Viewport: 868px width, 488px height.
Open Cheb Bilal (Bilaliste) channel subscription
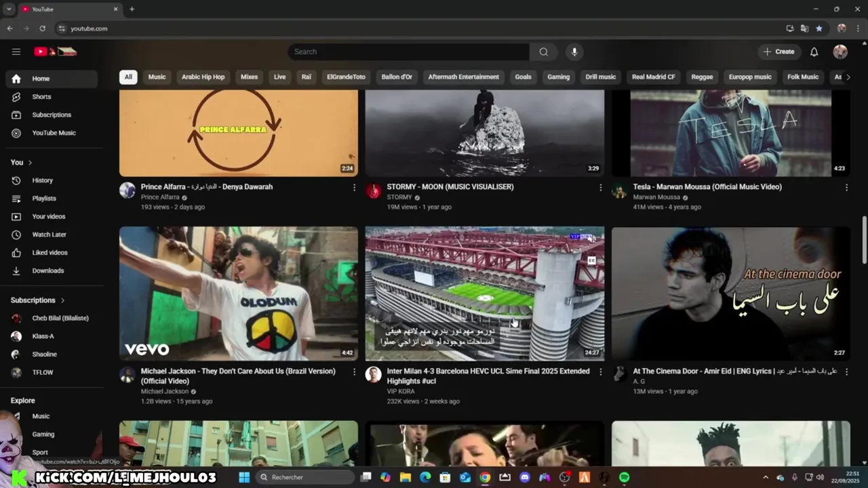point(52,318)
